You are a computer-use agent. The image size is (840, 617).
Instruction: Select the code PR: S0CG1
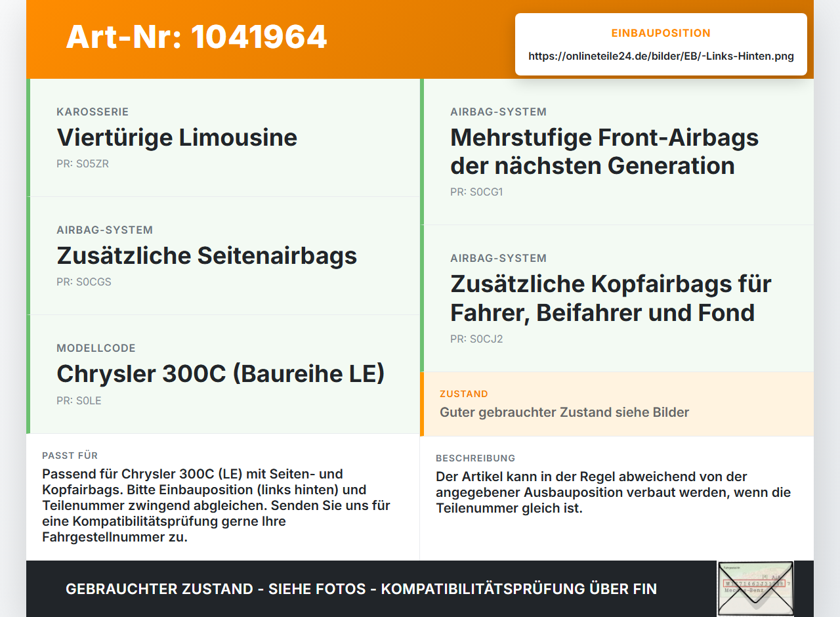pyautogui.click(x=476, y=192)
